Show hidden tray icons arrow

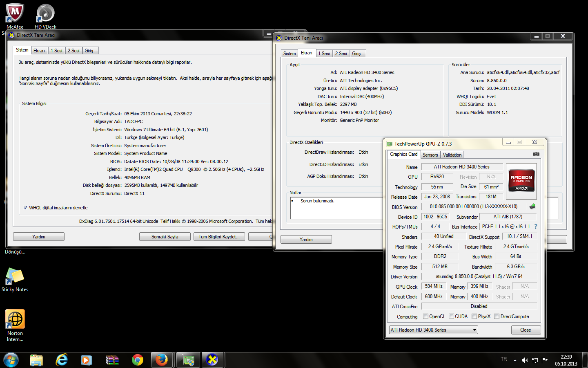(515, 360)
